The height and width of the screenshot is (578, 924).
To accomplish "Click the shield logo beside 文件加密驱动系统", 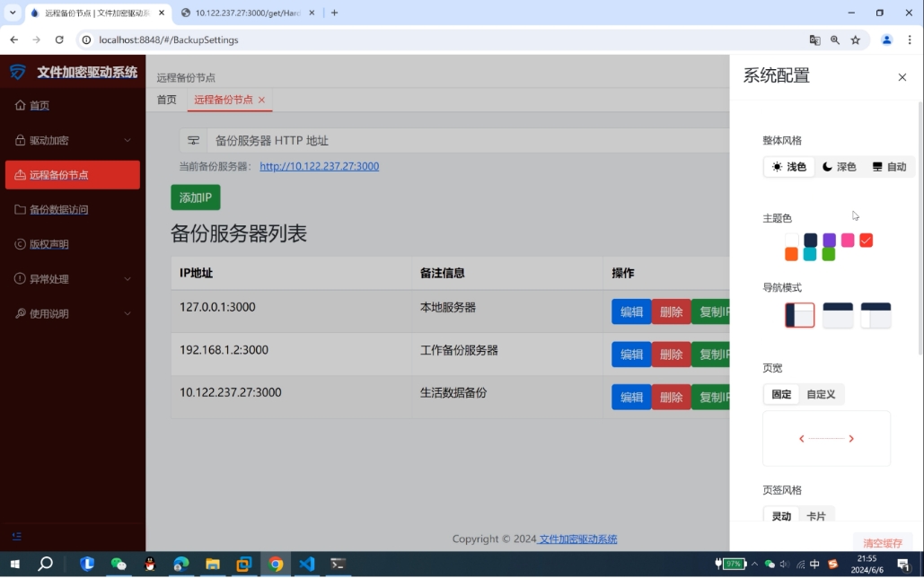I will point(18,72).
